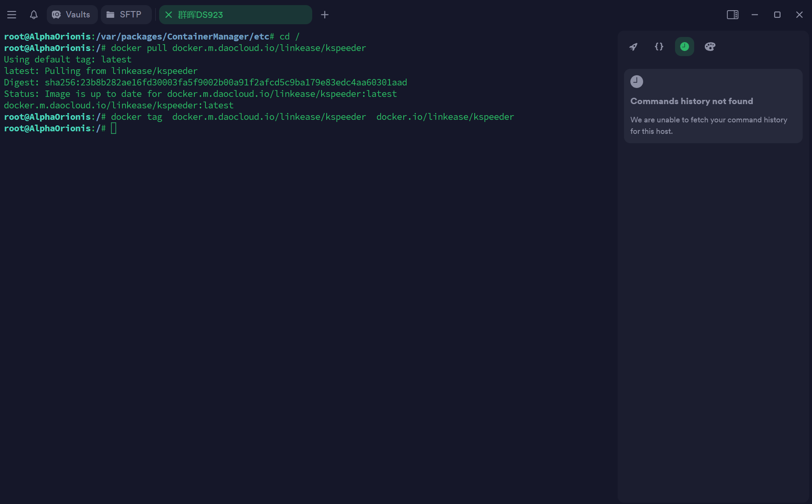
Task: Minimize the application window
Action: [755, 14]
